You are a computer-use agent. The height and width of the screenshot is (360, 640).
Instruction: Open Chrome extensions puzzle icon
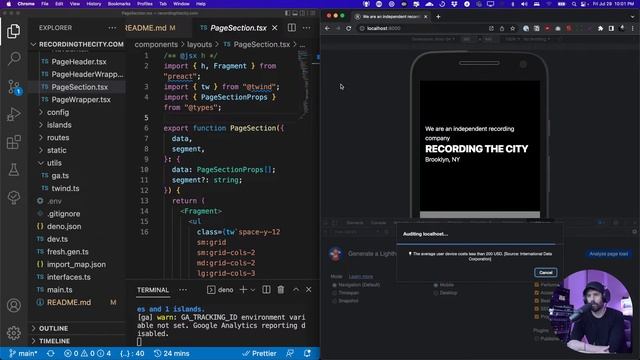coord(600,28)
